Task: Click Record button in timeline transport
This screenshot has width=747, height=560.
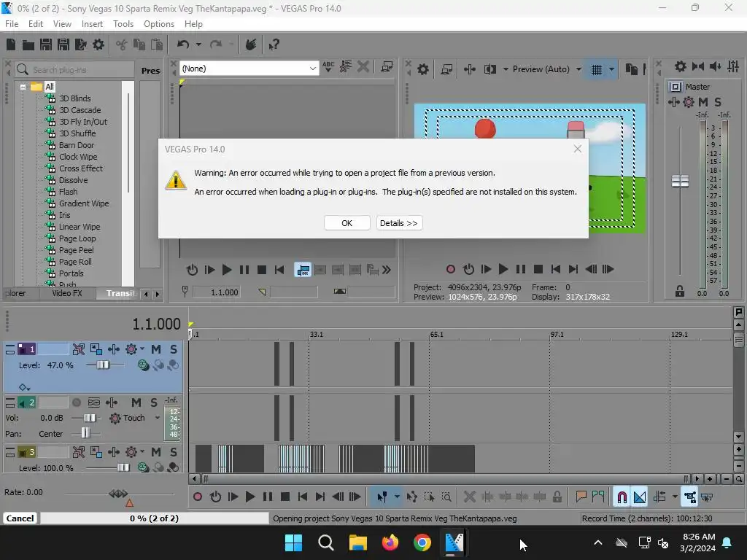Action: click(197, 497)
